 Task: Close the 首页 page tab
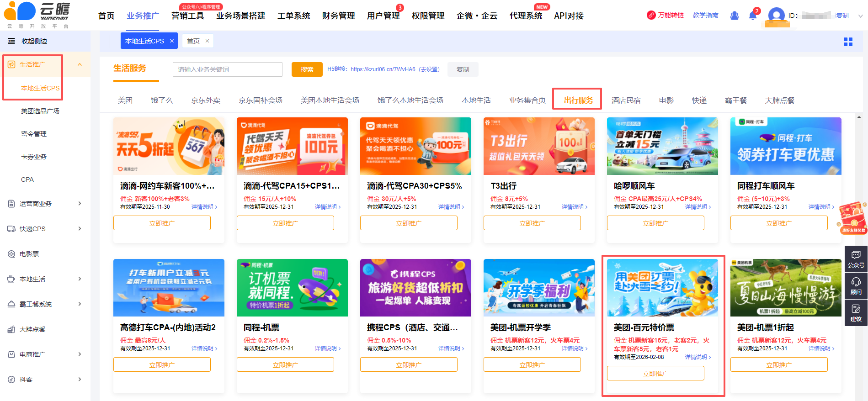(x=207, y=41)
